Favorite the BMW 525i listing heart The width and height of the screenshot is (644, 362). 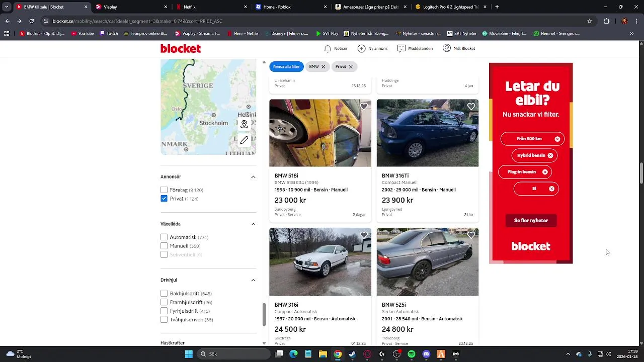tap(471, 235)
